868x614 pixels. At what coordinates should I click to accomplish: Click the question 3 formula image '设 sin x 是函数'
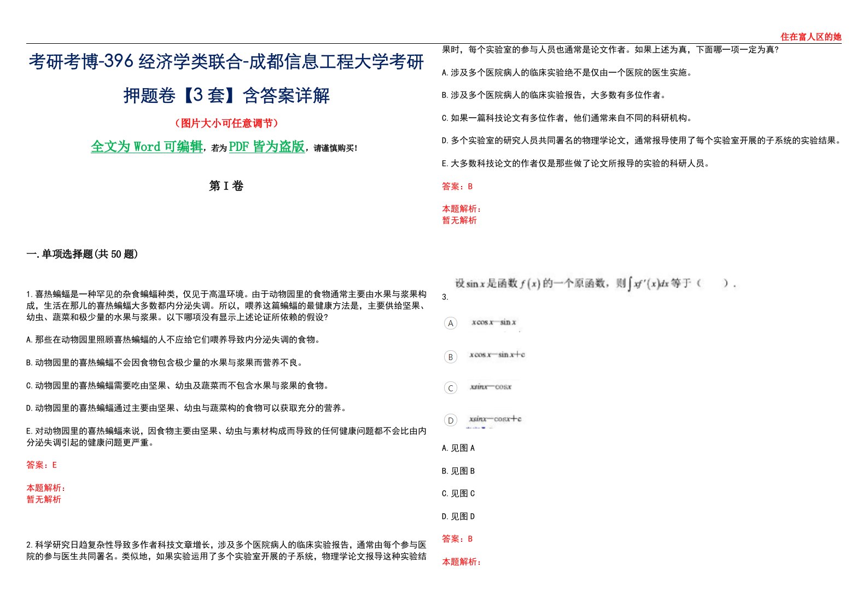point(596,283)
